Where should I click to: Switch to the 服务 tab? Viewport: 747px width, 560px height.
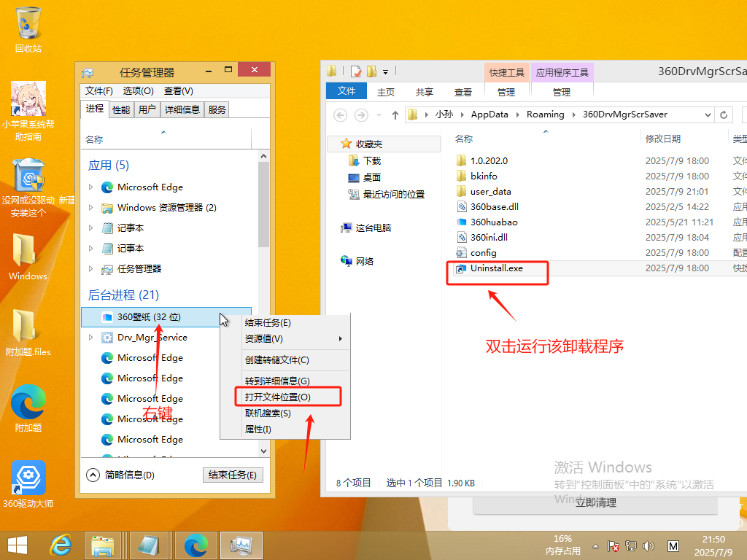(x=217, y=110)
